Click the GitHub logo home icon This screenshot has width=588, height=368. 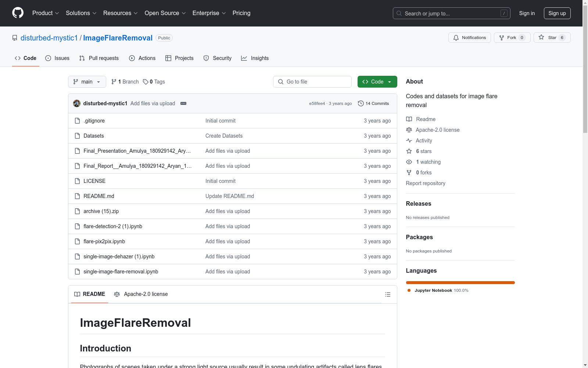18,13
